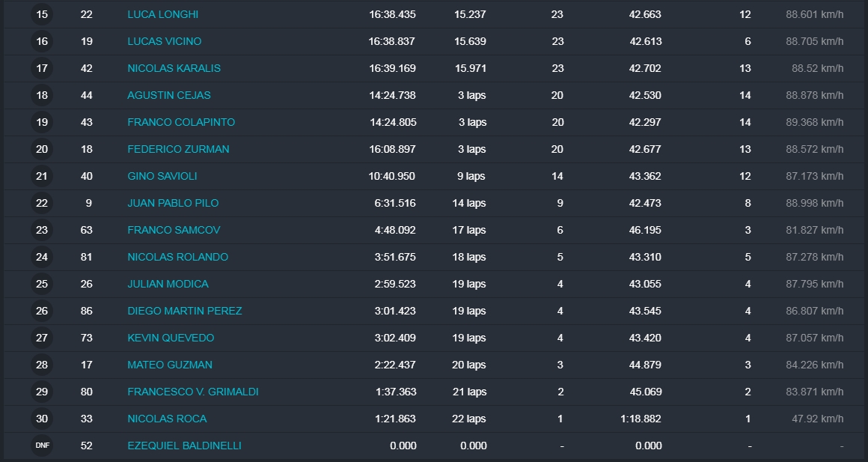This screenshot has width=868, height=462.
Task: Click on FEDERICO ZURMAN name link
Action: tap(178, 149)
